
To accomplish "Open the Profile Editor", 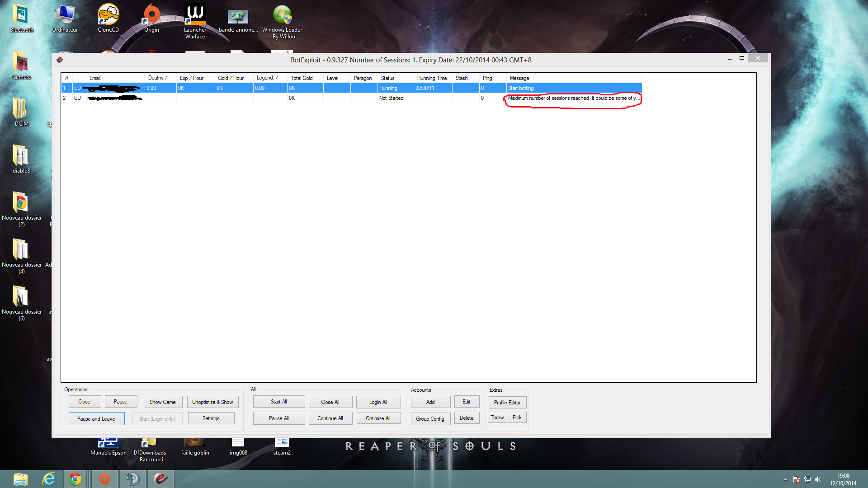I will coord(507,402).
